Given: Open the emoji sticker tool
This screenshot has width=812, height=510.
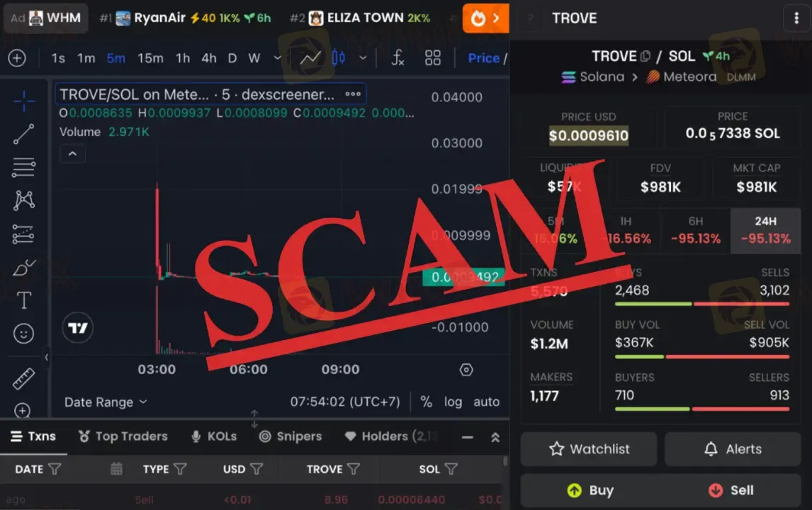Looking at the screenshot, I should tap(24, 334).
